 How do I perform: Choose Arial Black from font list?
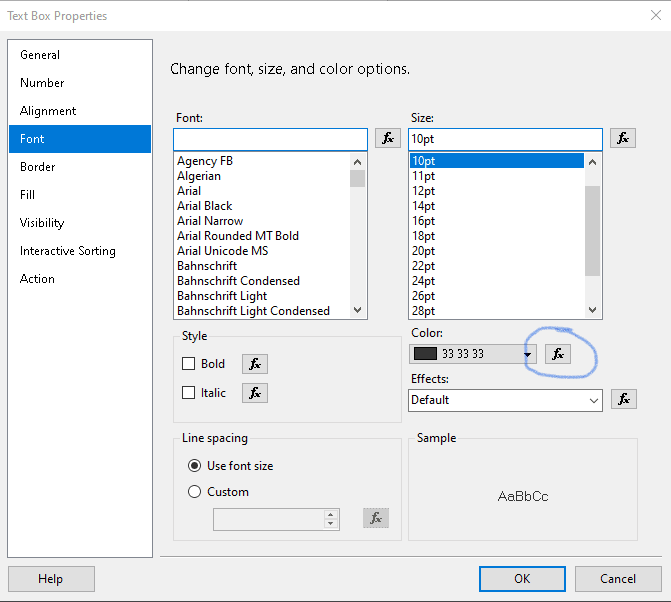point(205,206)
